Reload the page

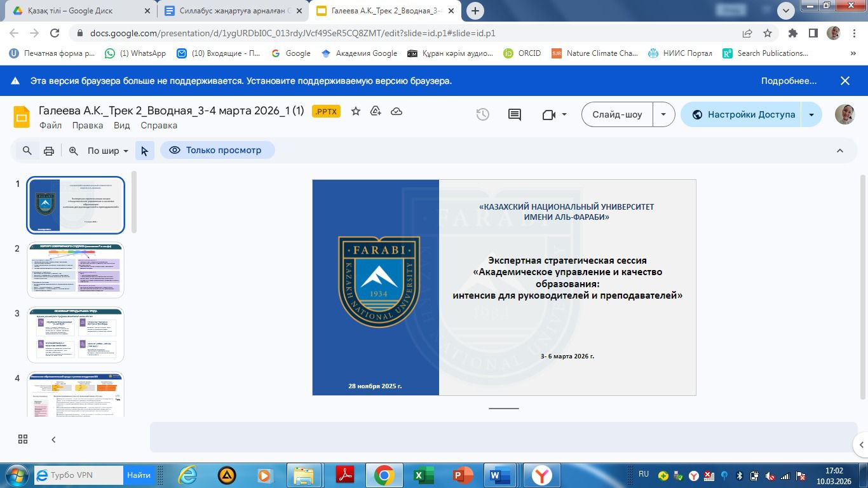[x=55, y=33]
